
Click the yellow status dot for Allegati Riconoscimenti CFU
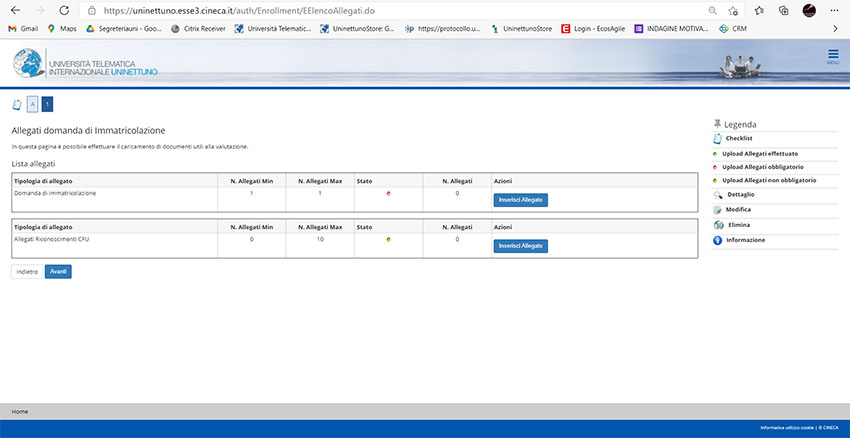[x=388, y=240]
